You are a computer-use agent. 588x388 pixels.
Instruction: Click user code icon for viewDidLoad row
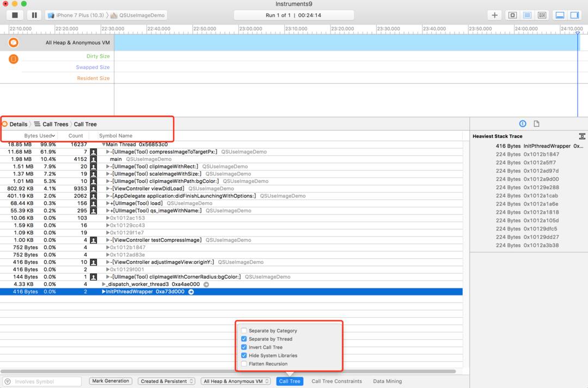tap(94, 189)
